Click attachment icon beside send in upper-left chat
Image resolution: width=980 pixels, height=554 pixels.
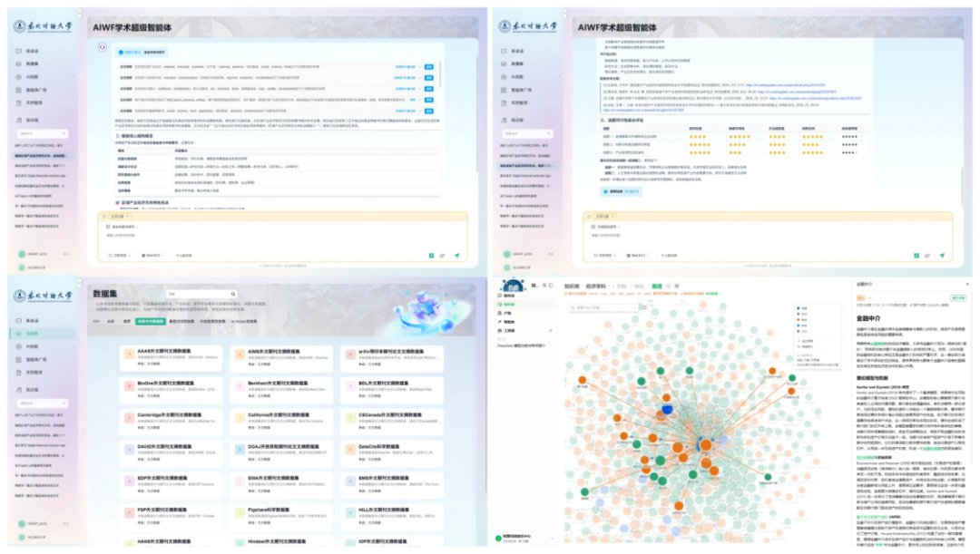(443, 256)
